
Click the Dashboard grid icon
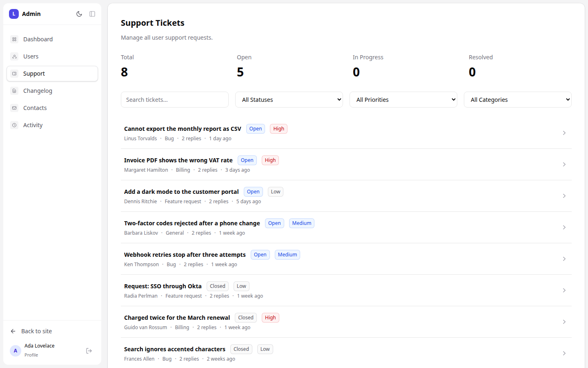[14, 39]
